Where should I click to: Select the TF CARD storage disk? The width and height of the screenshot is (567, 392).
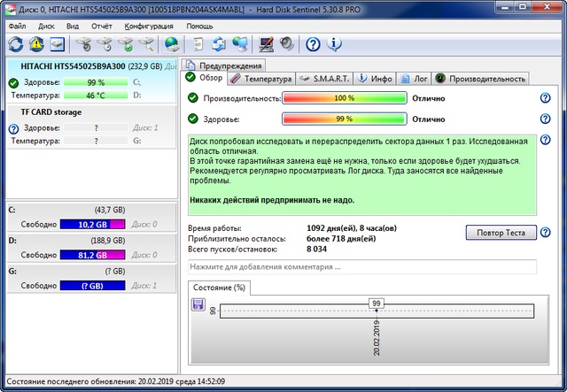pos(51,112)
